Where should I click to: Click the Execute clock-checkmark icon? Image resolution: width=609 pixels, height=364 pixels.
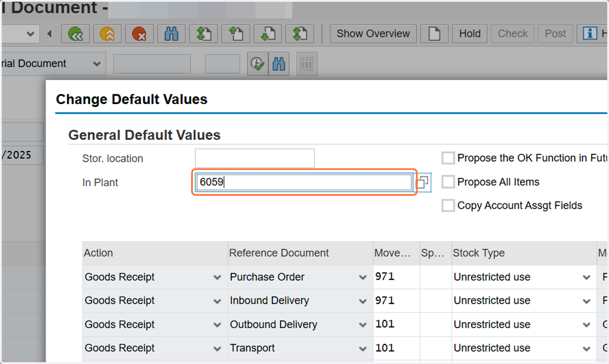tap(257, 64)
